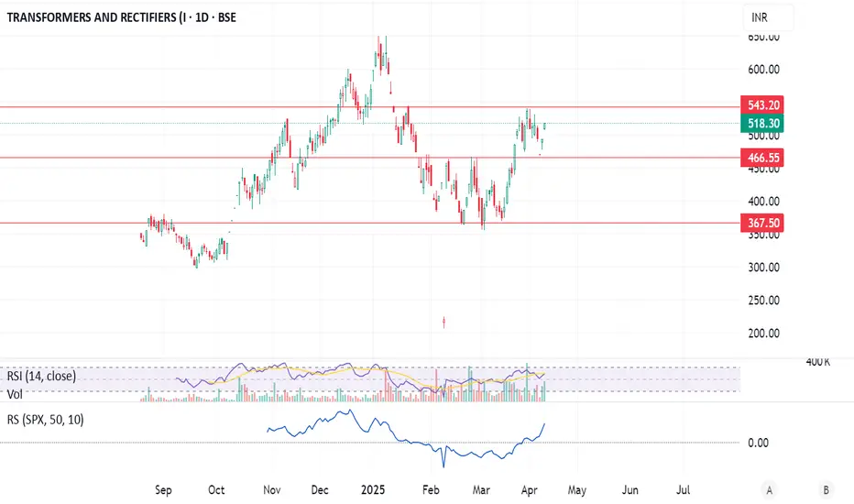This screenshot has height=504, width=854.
Task: Click the green 518.30 current price label
Action: [x=762, y=124]
